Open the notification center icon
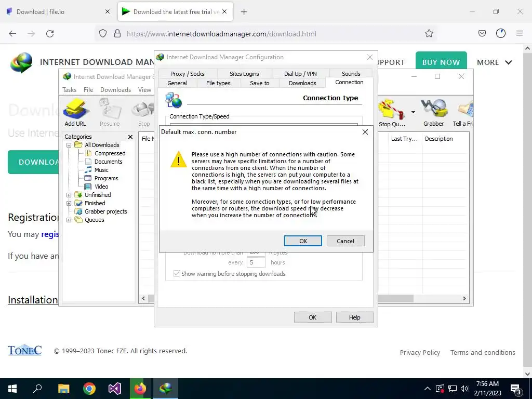This screenshot has width=532, height=399. pyautogui.click(x=516, y=389)
